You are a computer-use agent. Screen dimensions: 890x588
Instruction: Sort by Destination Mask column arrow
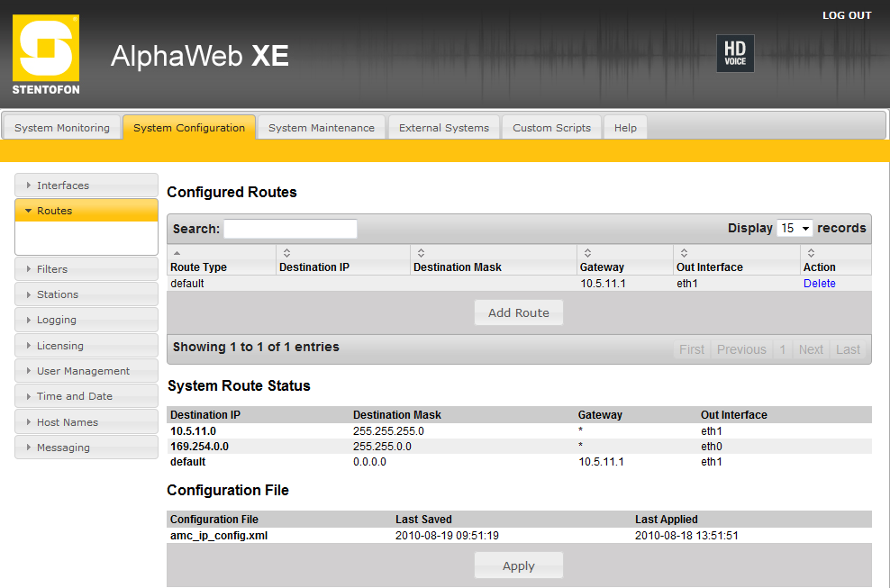pos(421,253)
